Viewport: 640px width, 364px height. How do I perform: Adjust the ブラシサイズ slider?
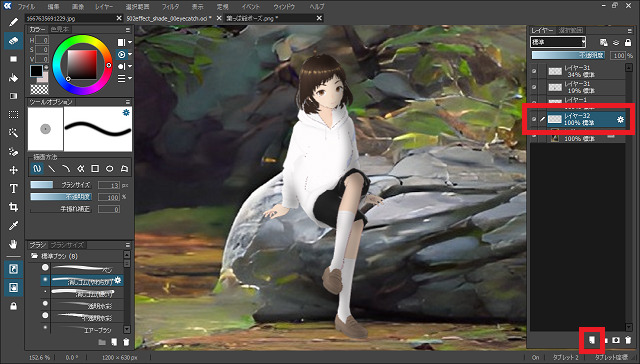61,185
